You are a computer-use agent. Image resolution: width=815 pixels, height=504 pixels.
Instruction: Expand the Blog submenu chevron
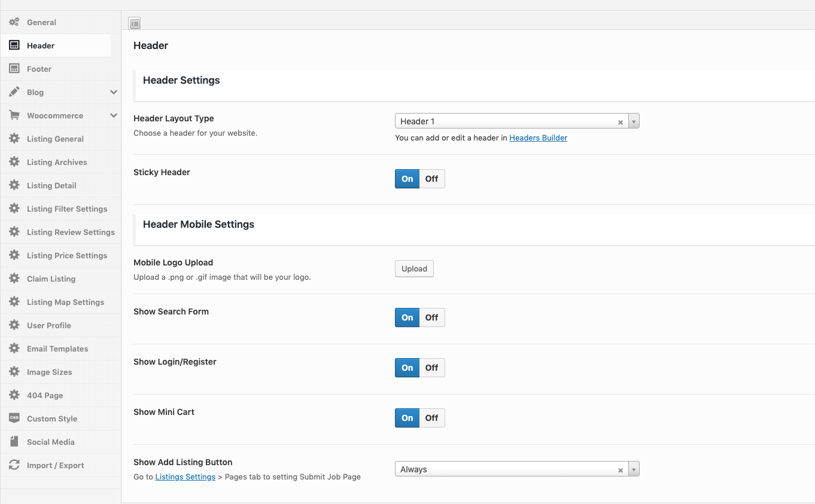pos(114,92)
